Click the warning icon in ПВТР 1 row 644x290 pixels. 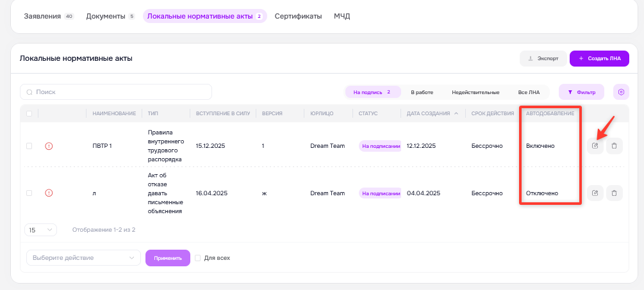coord(49,146)
